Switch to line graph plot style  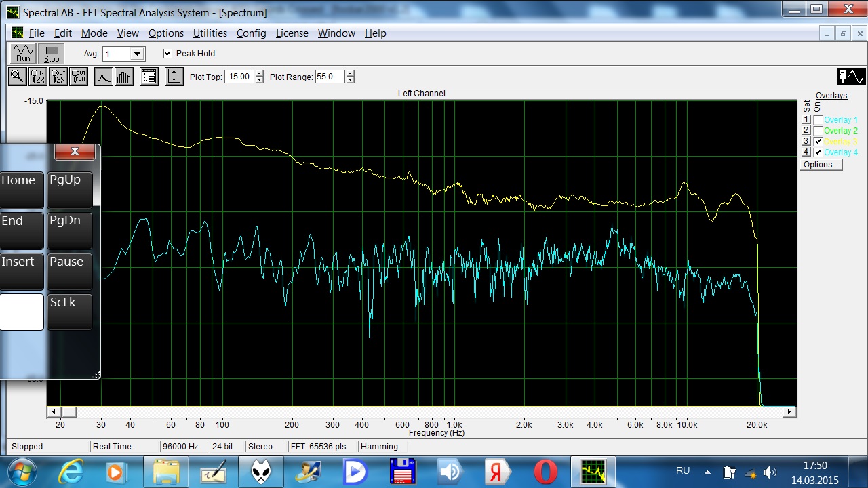point(103,77)
